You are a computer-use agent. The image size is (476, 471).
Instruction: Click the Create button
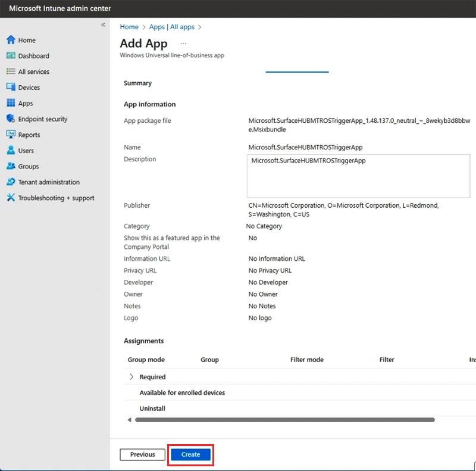pos(190,454)
